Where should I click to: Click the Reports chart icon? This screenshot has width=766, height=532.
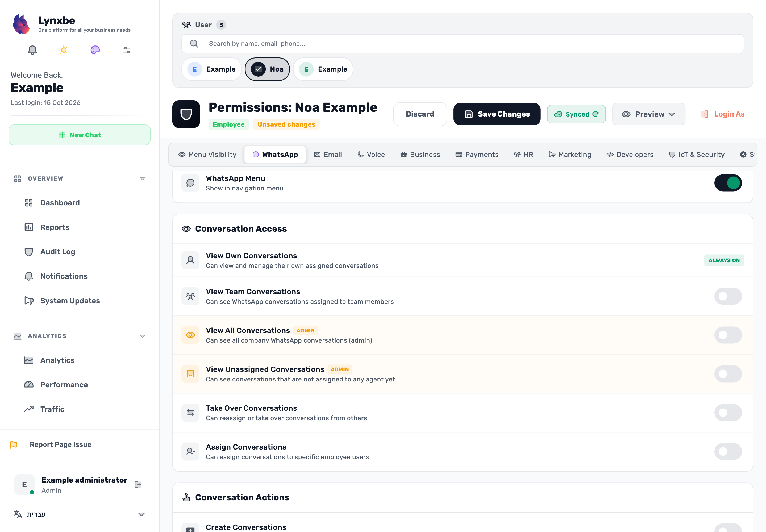29,227
